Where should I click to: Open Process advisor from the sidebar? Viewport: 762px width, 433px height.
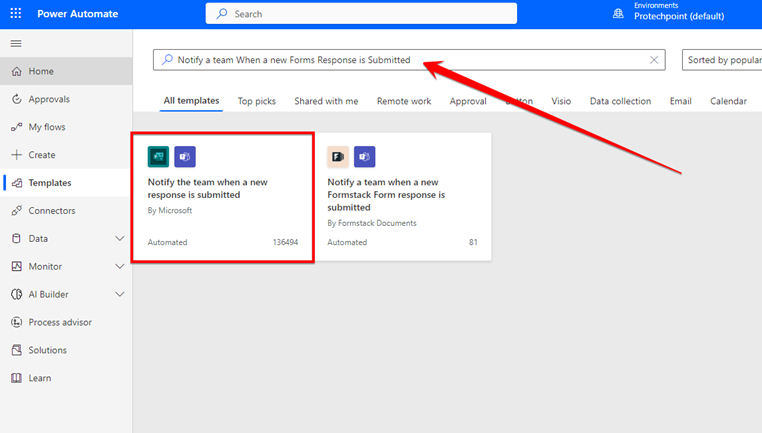click(x=66, y=322)
